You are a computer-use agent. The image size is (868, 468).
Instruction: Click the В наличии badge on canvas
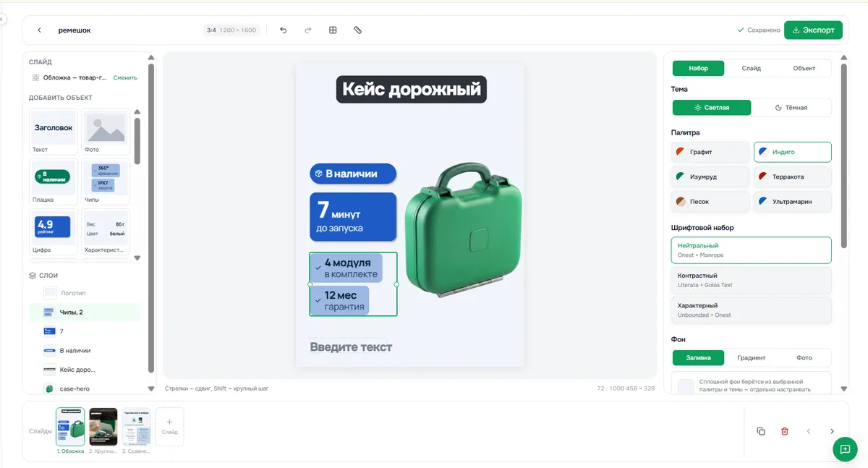pyautogui.click(x=353, y=174)
